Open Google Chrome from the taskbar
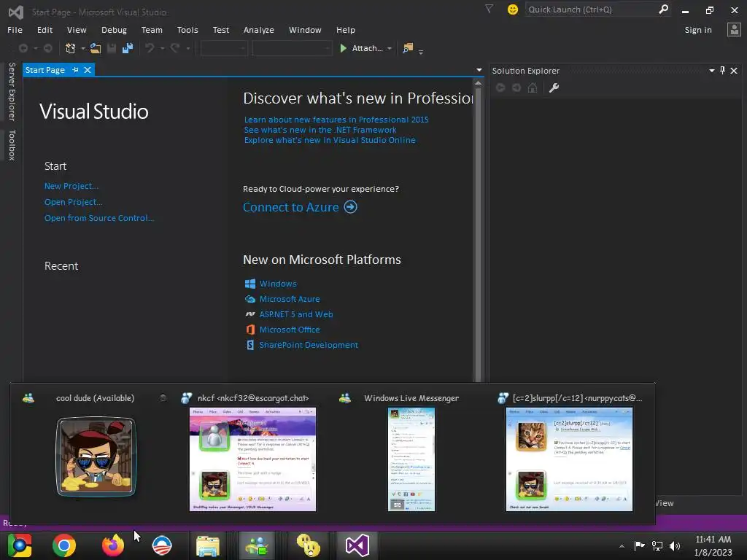Screen dimensions: 747x560 click(x=64, y=545)
